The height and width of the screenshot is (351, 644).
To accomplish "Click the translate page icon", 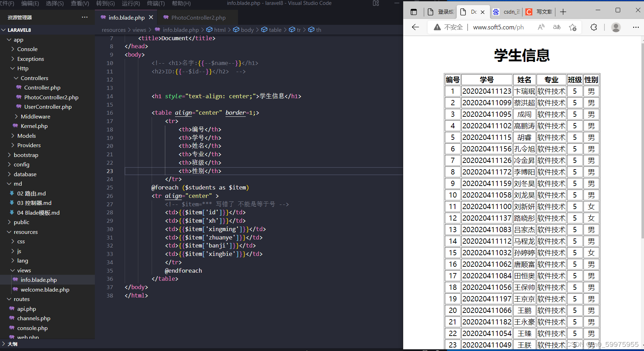I will click(x=556, y=27).
